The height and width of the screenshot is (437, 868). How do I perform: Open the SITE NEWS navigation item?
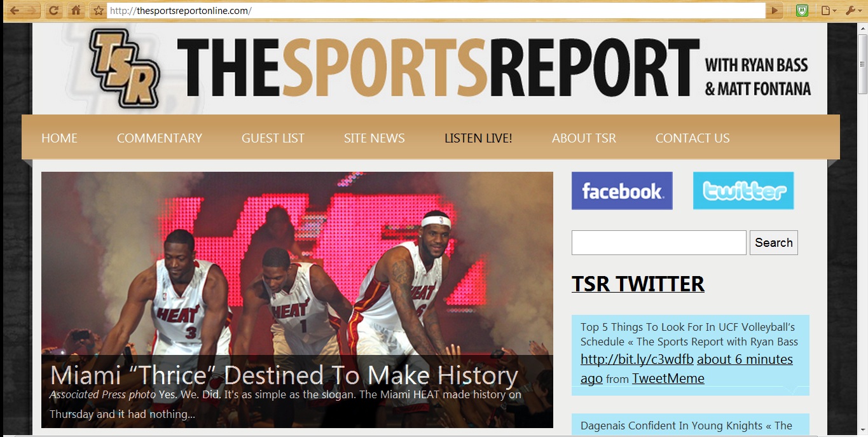pos(375,138)
